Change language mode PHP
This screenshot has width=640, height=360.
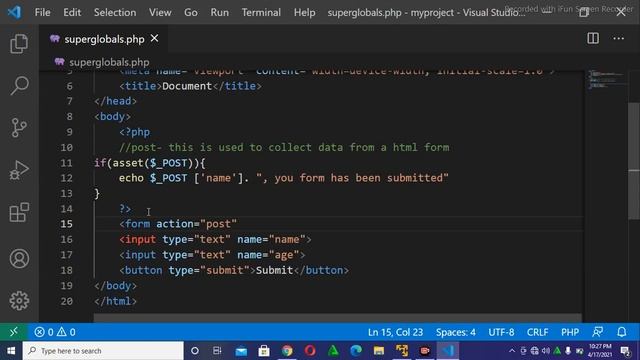570,332
